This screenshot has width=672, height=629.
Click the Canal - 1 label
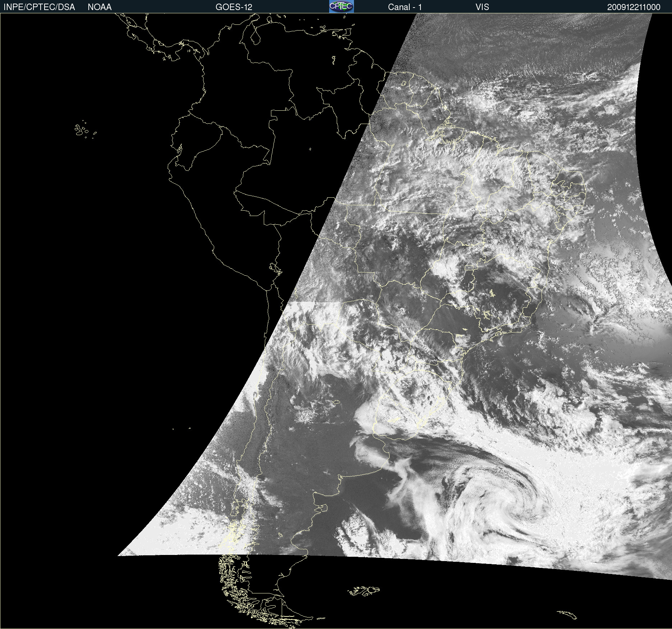405,7
